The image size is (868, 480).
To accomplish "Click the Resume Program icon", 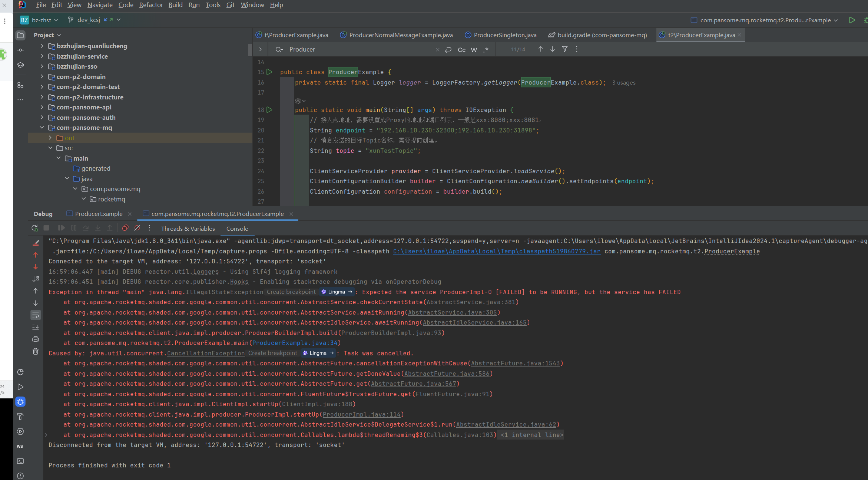I will tap(62, 228).
